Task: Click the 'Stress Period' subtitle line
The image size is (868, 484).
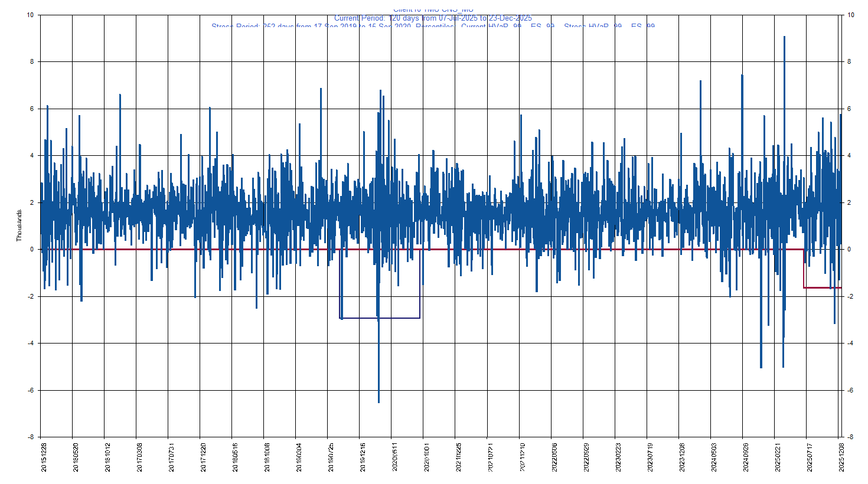Action: pyautogui.click(x=433, y=27)
